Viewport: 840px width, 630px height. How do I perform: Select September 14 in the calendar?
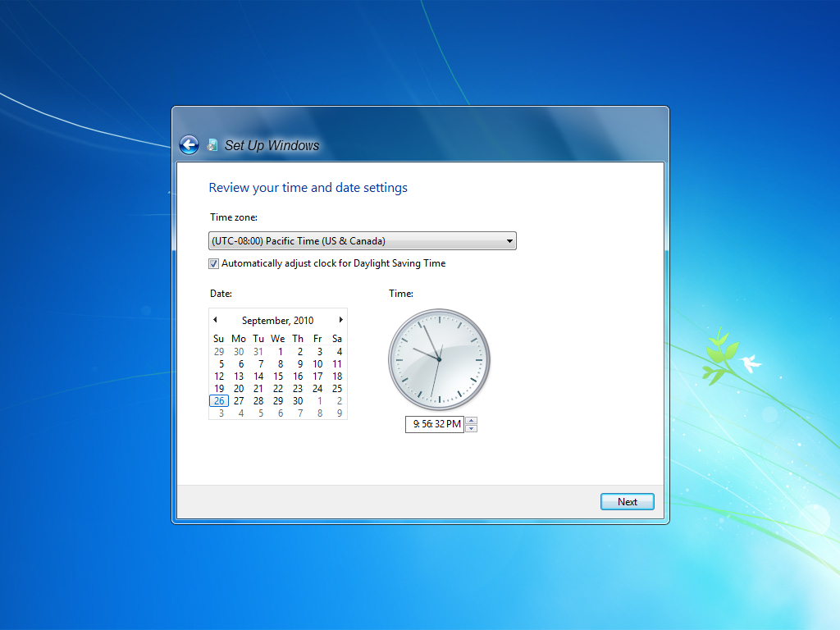258,376
